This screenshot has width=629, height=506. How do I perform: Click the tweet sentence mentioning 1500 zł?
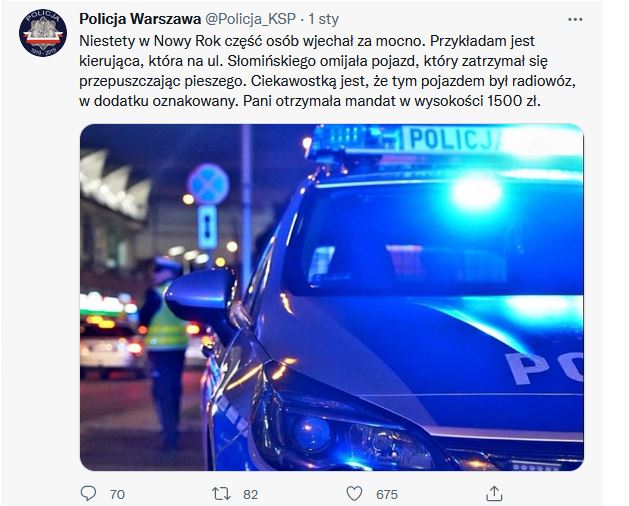[392, 101]
